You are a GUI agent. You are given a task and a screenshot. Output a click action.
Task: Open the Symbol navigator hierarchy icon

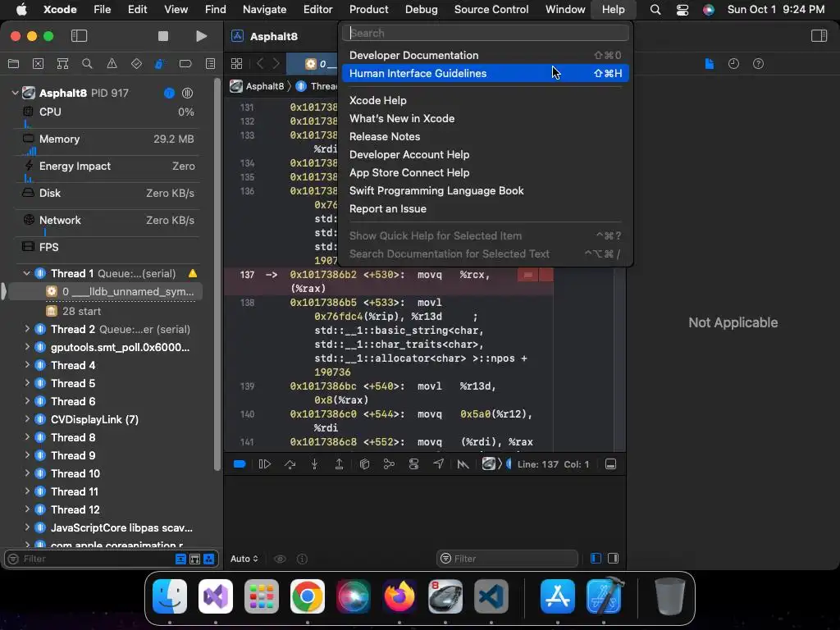[x=62, y=64]
